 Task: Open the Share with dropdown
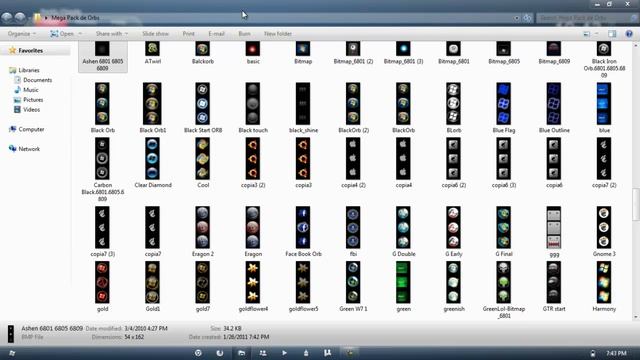112,34
